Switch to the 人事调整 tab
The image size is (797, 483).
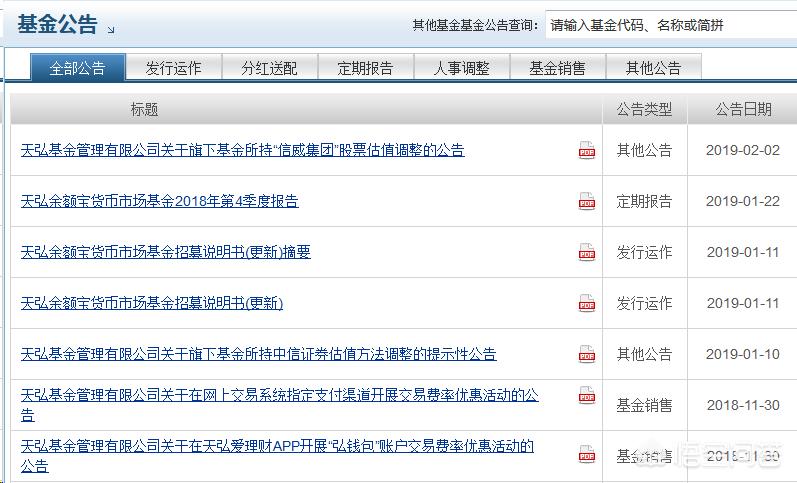(461, 68)
